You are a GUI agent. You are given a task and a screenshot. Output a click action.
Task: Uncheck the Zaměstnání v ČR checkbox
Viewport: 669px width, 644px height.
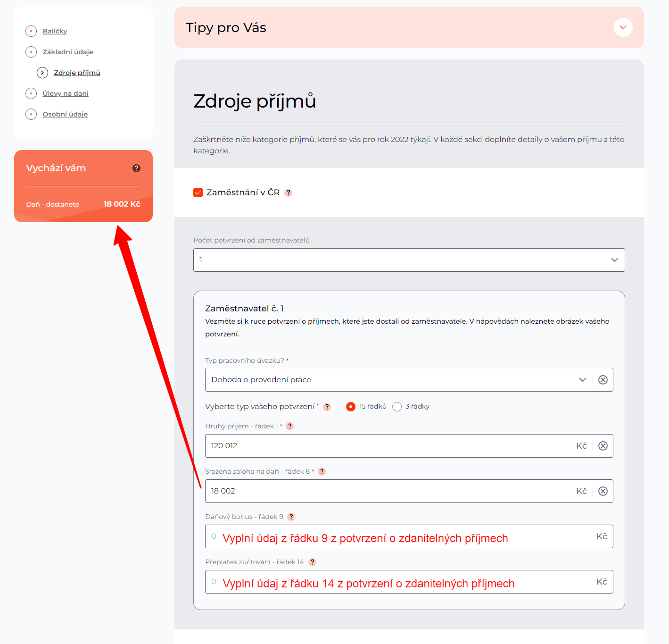[198, 192]
